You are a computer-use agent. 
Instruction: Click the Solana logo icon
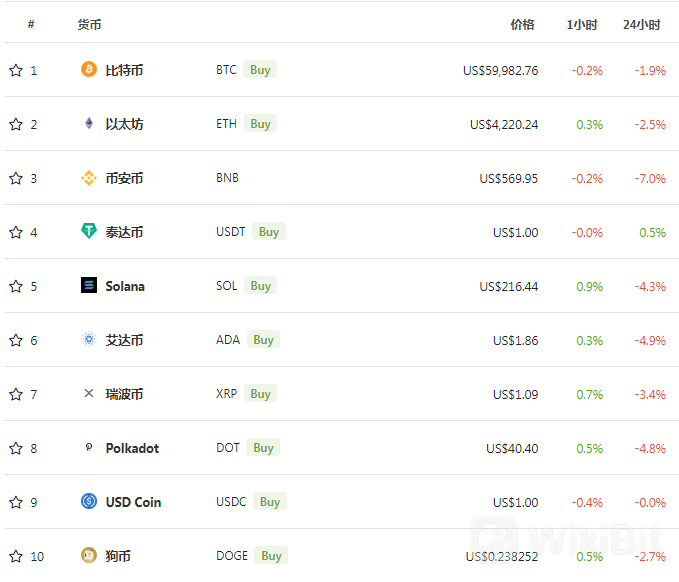(89, 285)
